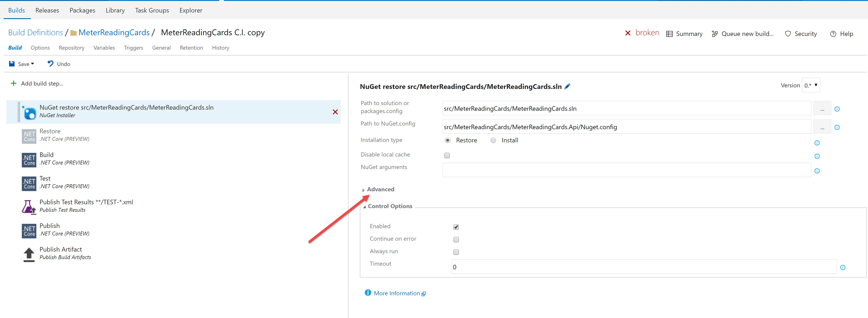Select the Install installation type radio button
Image resolution: width=868 pixels, height=318 pixels.
point(493,140)
